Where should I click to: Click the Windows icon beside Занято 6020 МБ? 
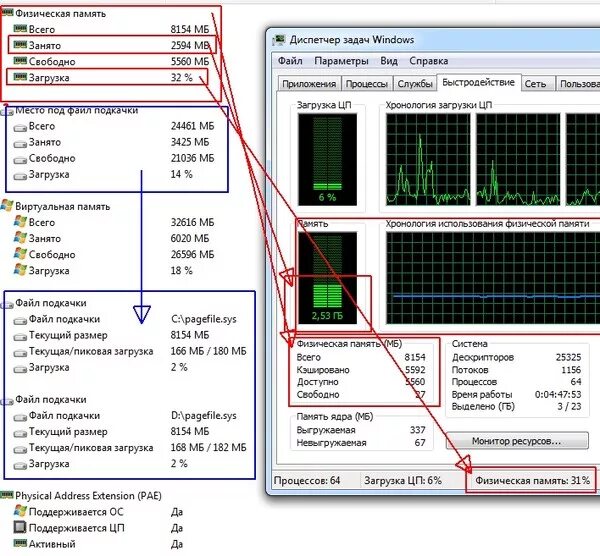(20, 238)
